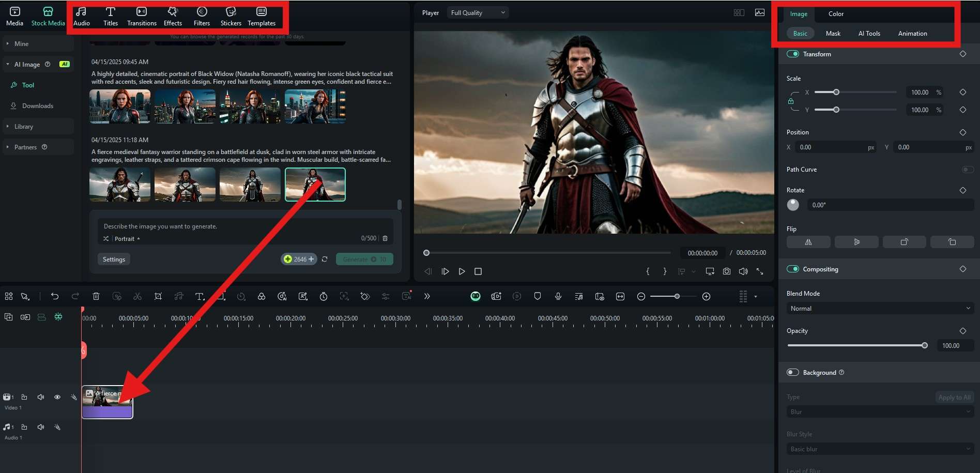Click the Stock Media tab
The height and width of the screenshot is (473, 980).
pos(48,17)
